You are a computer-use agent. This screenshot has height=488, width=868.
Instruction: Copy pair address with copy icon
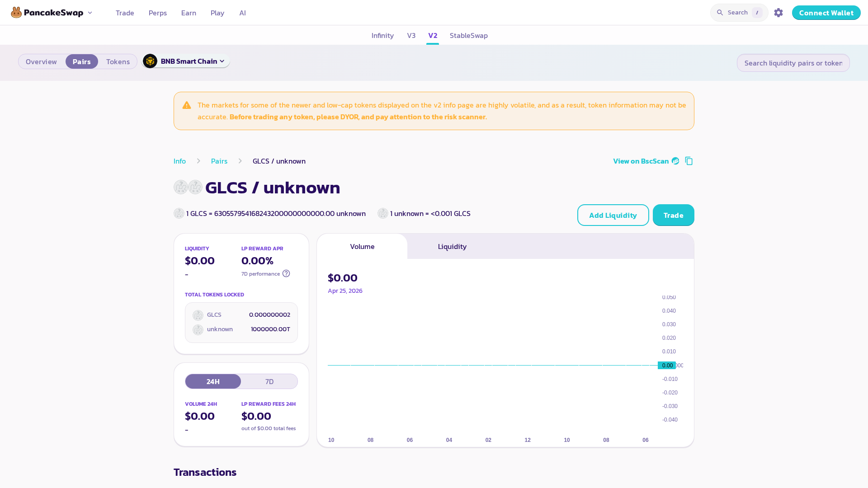[689, 161]
